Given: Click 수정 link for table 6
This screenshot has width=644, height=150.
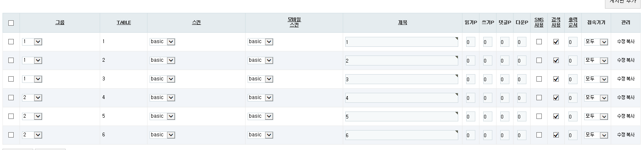Looking at the screenshot, I should [x=621, y=135].
